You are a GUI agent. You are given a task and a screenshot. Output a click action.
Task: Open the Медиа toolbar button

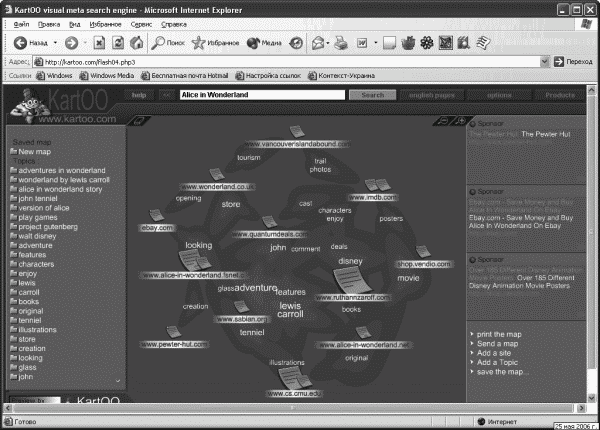point(264,43)
